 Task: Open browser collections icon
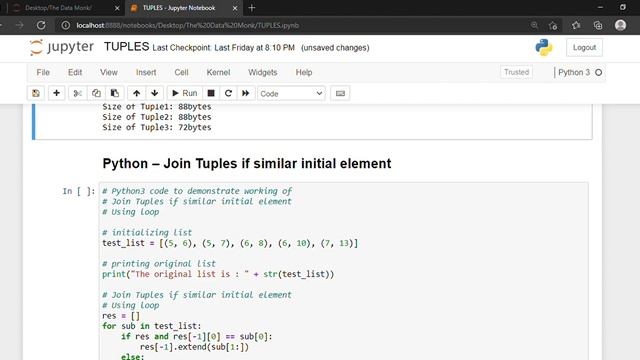pos(598,25)
